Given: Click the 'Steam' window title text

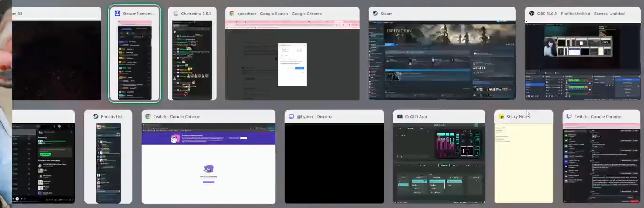Looking at the screenshot, I should (387, 14).
